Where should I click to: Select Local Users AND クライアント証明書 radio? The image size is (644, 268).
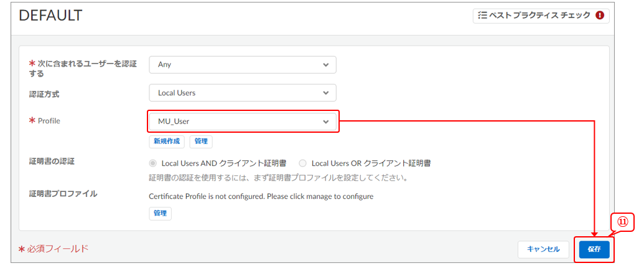(x=153, y=163)
